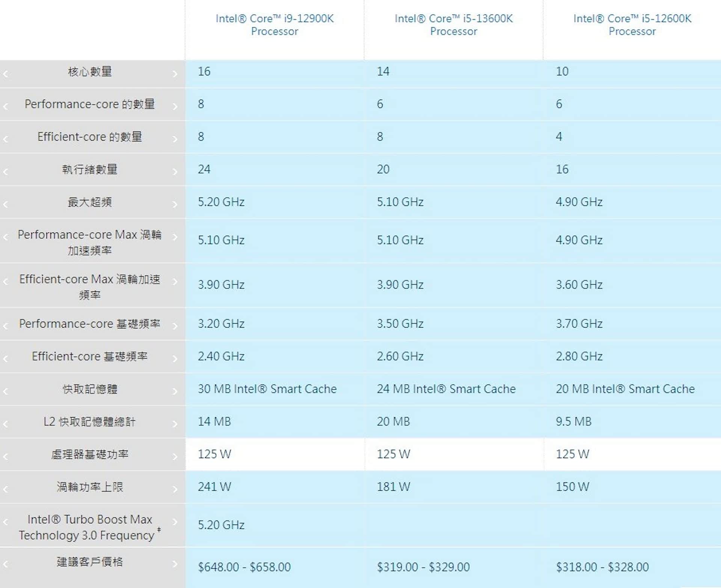Select the Intel Turbo Boost Max Technology 3.0 label
Screen dimensions: 721x588
[x=90, y=527]
